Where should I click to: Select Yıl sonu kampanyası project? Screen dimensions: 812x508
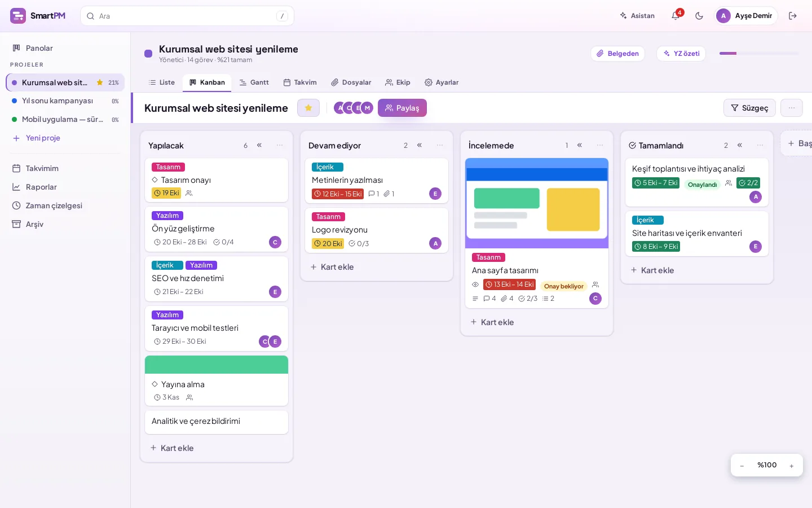tap(65, 100)
